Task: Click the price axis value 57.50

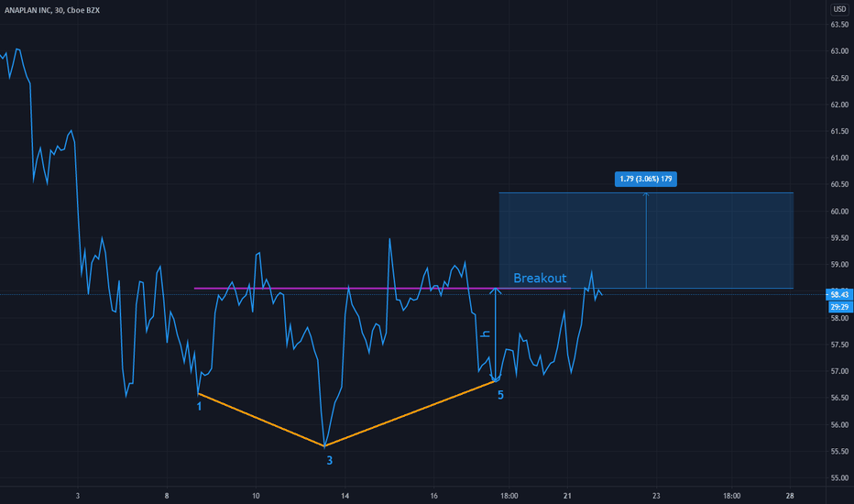Action: point(839,345)
